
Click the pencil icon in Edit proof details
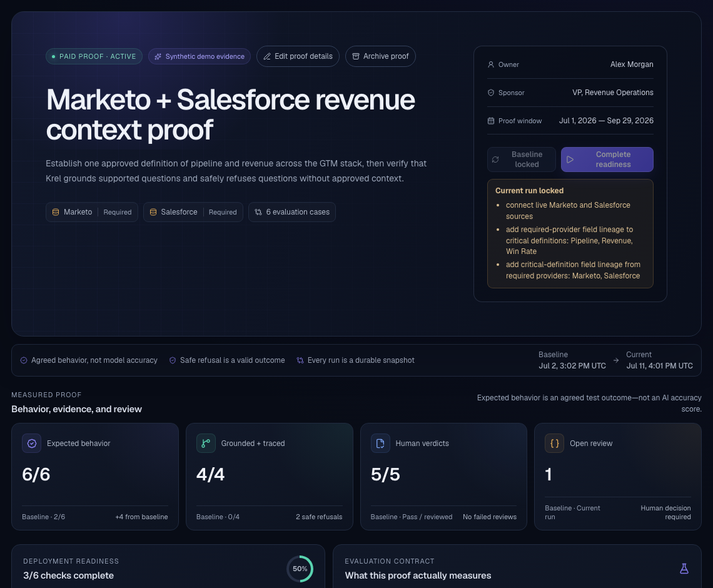tap(267, 56)
